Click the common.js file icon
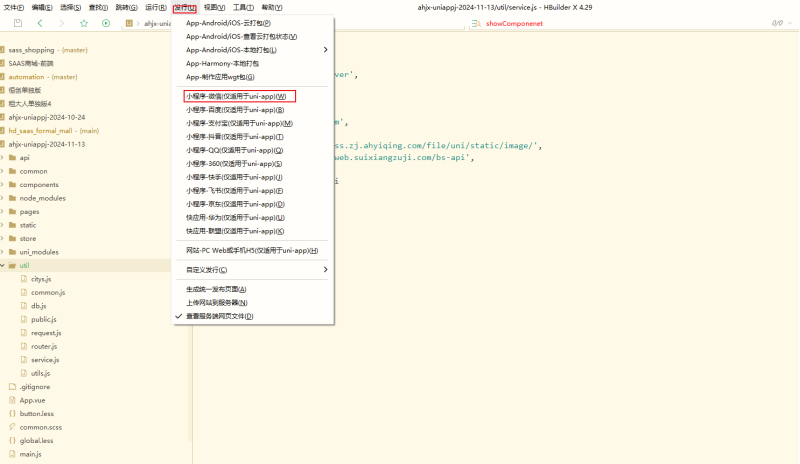Image resolution: width=800 pixels, height=464 pixels. click(x=23, y=292)
